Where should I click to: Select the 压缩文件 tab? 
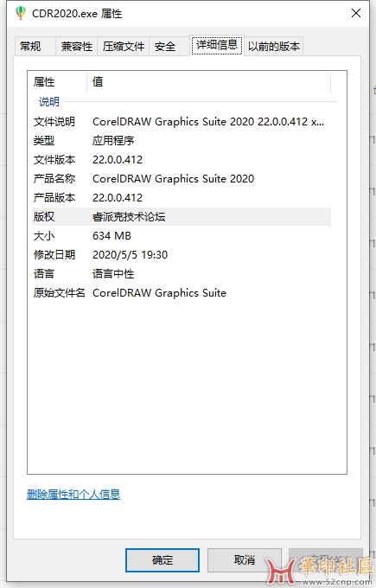(x=124, y=47)
